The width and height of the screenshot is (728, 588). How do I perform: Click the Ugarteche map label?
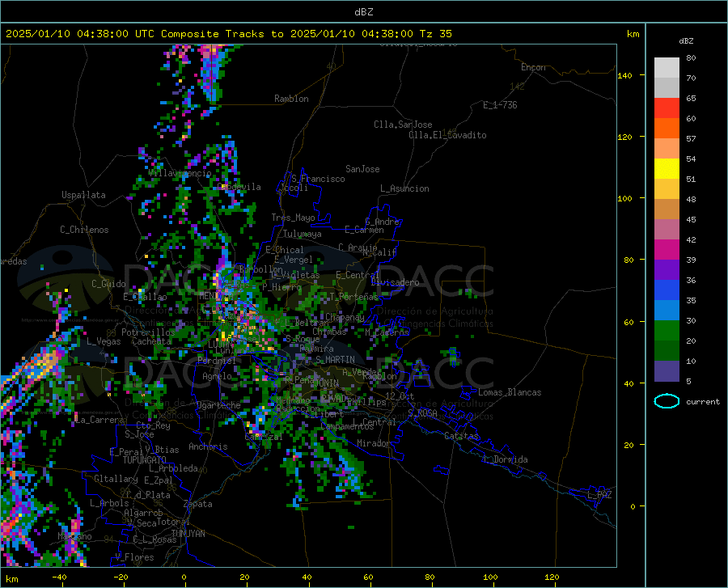pos(218,405)
